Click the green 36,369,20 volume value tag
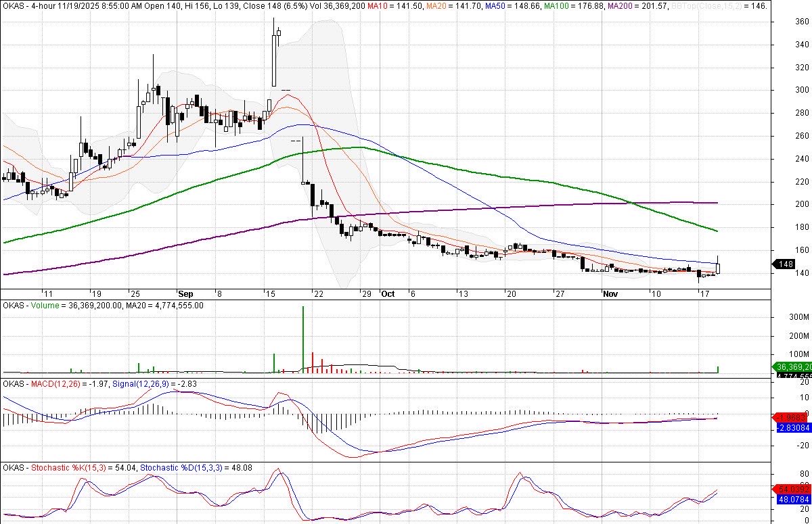 (793, 367)
